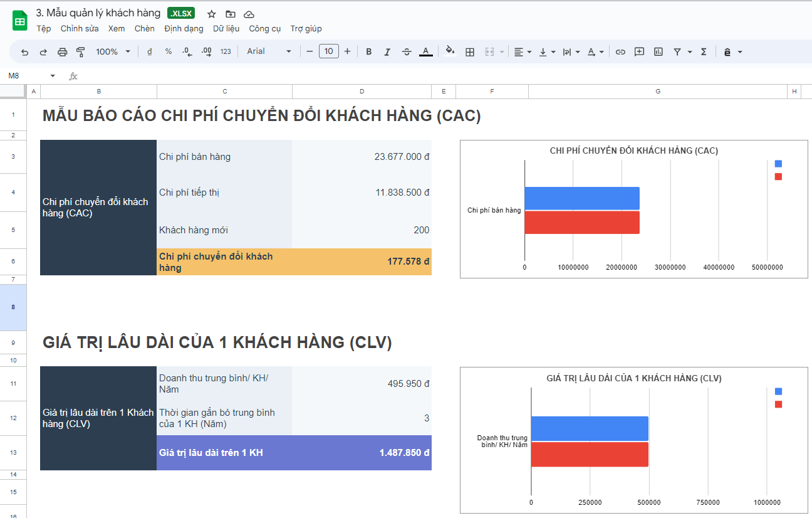Screen dimensions: 812x518
Task: Open the text wrapping dropdown
Action: [571, 51]
